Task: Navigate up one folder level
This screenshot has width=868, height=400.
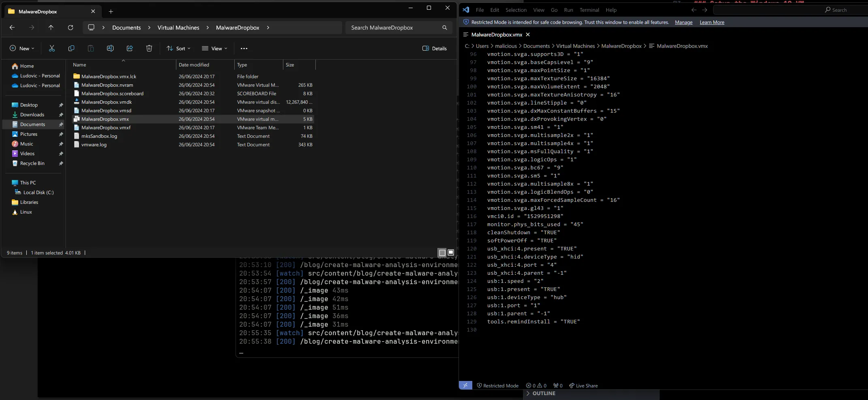Action: [51, 28]
